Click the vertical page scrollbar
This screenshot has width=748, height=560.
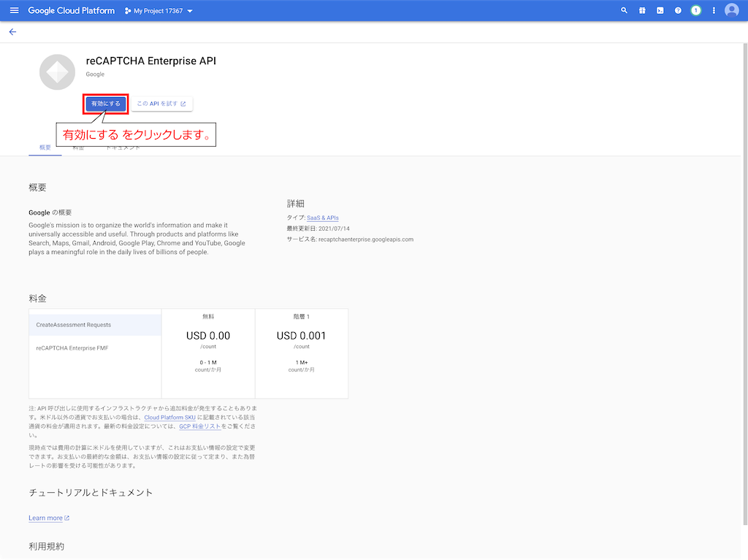(x=744, y=284)
